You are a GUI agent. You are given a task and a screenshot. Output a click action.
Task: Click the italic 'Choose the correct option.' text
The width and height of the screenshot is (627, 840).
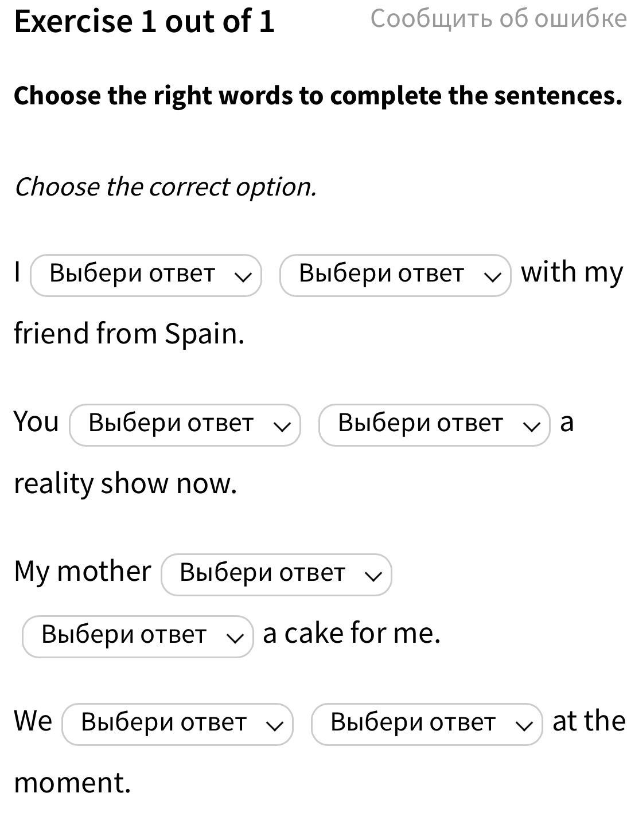point(165,187)
